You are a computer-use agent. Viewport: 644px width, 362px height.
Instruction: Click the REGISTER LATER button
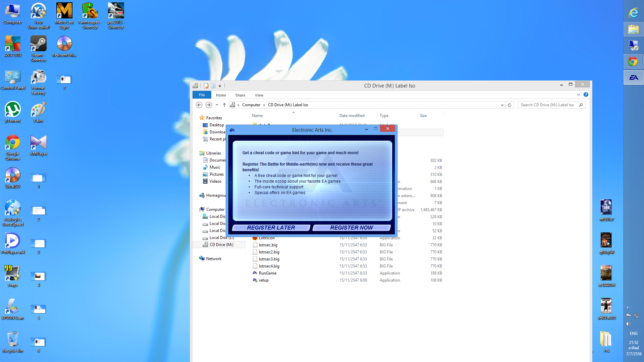tap(271, 228)
